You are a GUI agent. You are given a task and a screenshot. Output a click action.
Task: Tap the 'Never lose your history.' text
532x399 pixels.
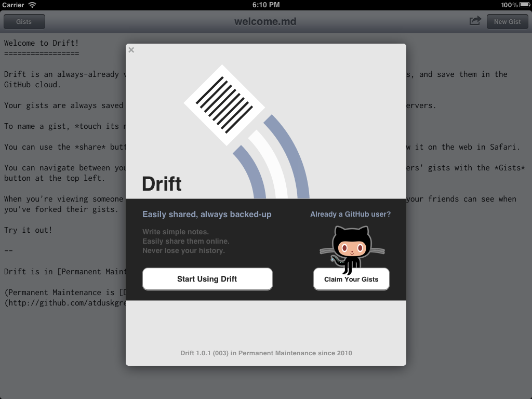click(x=183, y=250)
